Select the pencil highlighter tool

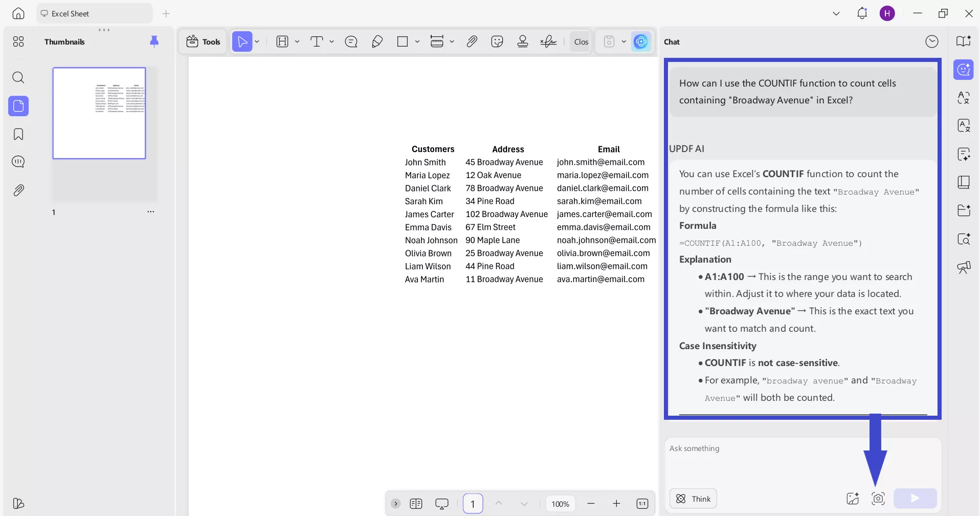377,41
